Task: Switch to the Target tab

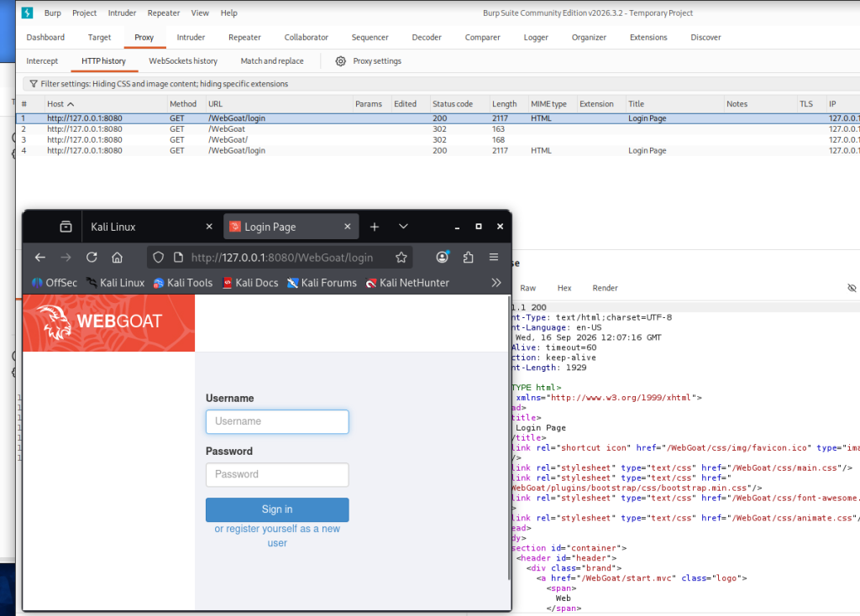Action: pyautogui.click(x=99, y=37)
